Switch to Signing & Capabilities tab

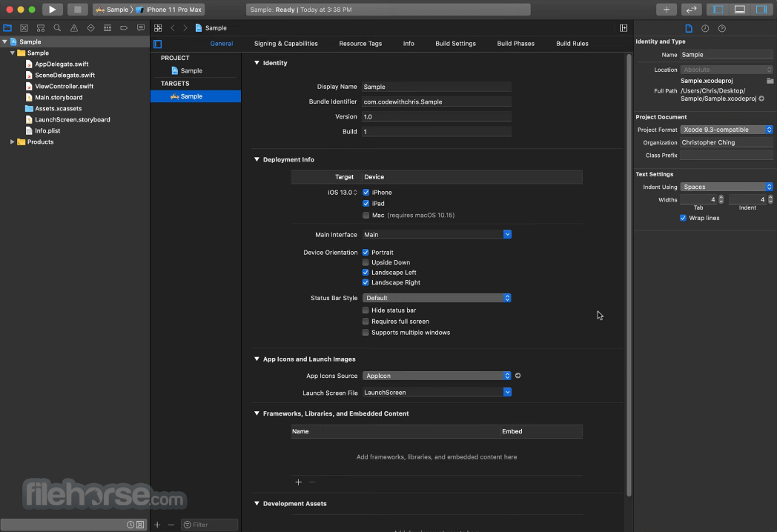286,44
